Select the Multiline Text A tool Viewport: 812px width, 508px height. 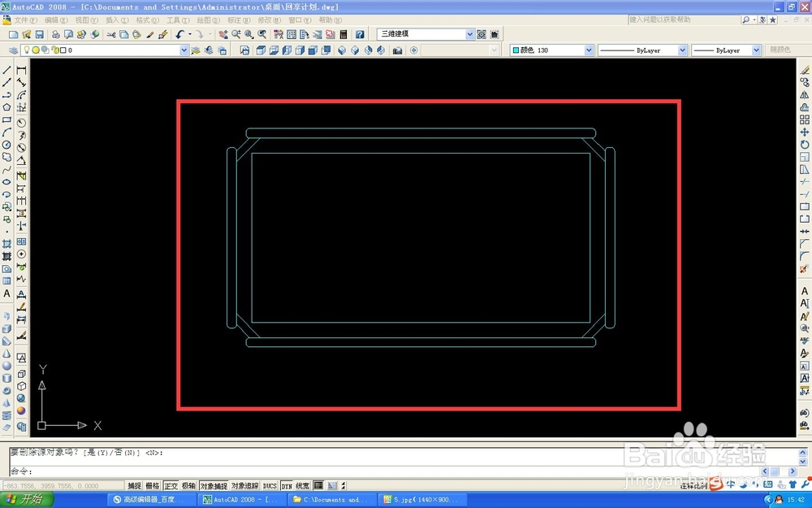click(x=6, y=293)
